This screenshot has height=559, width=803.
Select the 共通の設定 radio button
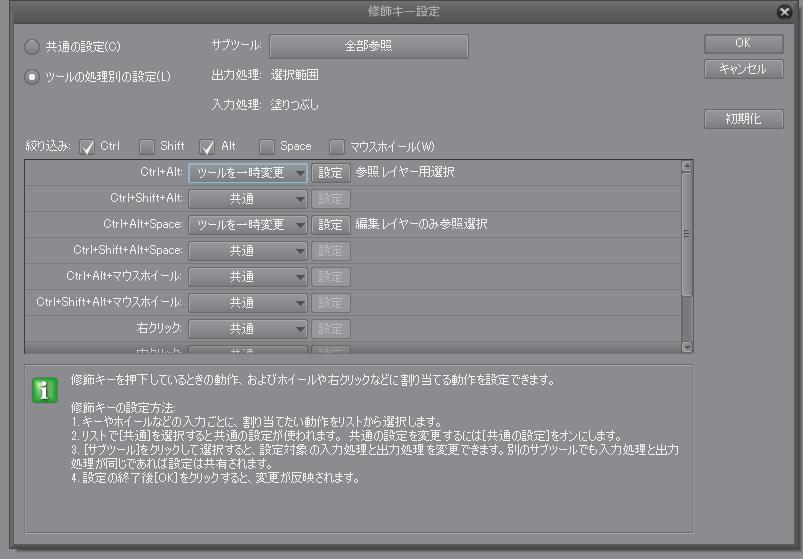point(33,47)
